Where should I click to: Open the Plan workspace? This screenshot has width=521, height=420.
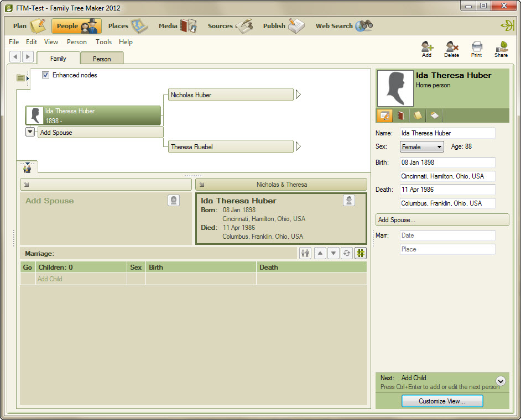29,26
